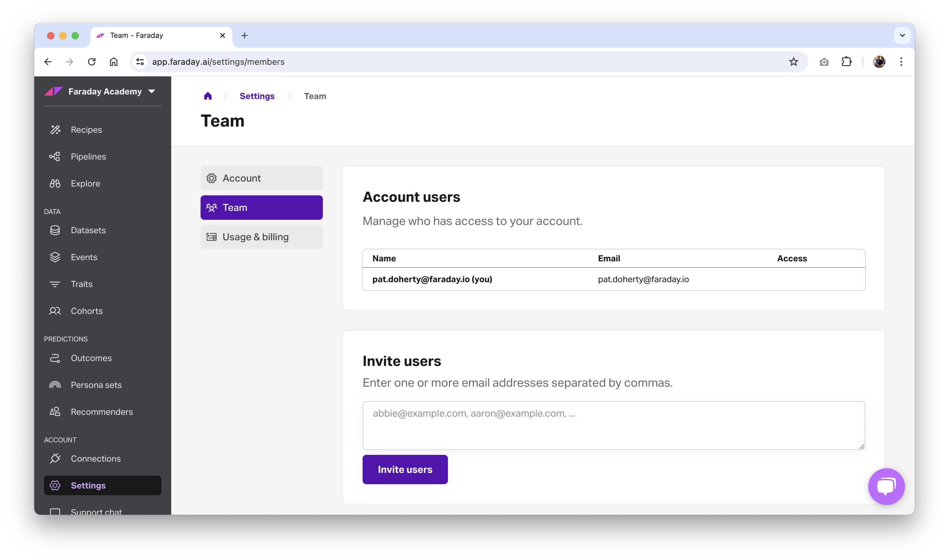Open the browser extensions puzzle icon
The height and width of the screenshot is (560, 949).
[x=846, y=62]
